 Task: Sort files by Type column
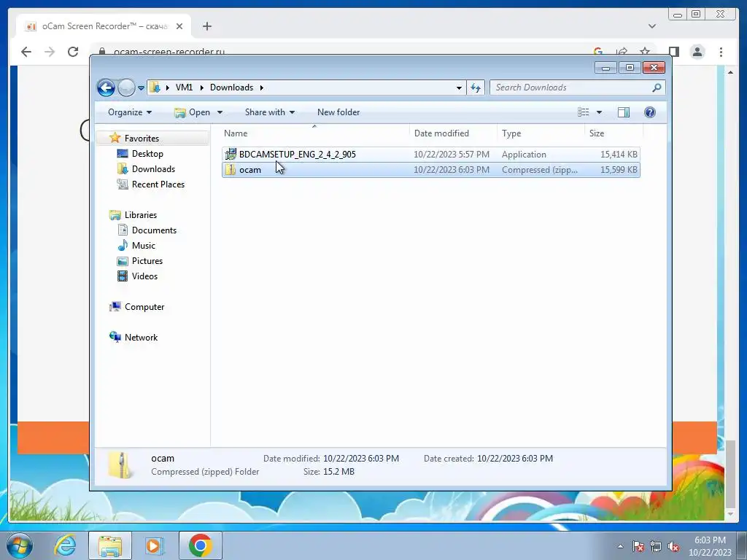point(541,133)
